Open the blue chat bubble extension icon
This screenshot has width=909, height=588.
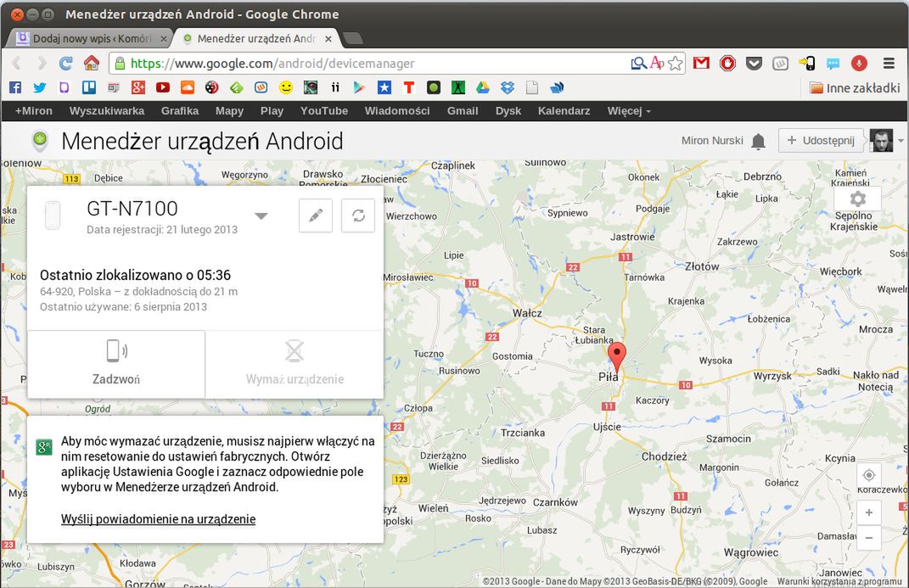coord(833,63)
